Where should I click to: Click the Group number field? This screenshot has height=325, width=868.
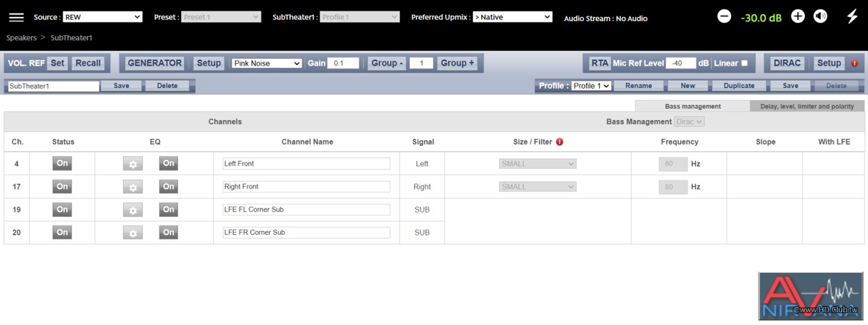[x=422, y=63]
